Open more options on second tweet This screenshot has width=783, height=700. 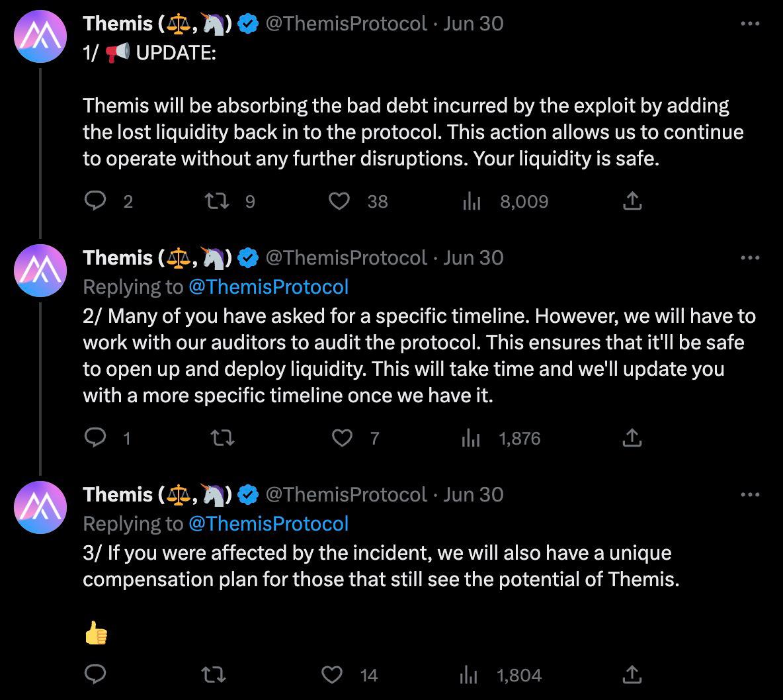coord(749,258)
